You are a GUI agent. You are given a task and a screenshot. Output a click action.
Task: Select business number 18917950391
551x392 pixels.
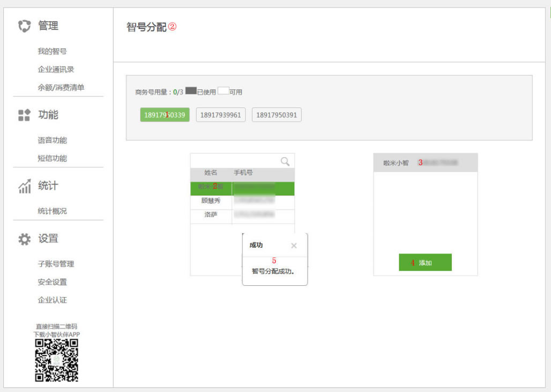277,115
